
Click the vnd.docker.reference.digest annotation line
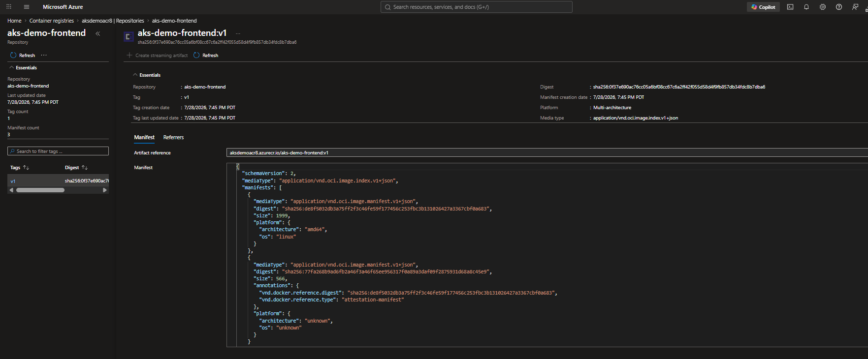[408, 293]
